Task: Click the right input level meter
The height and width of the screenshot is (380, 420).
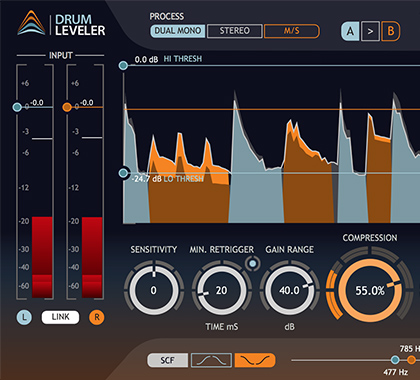Action: tap(92, 257)
